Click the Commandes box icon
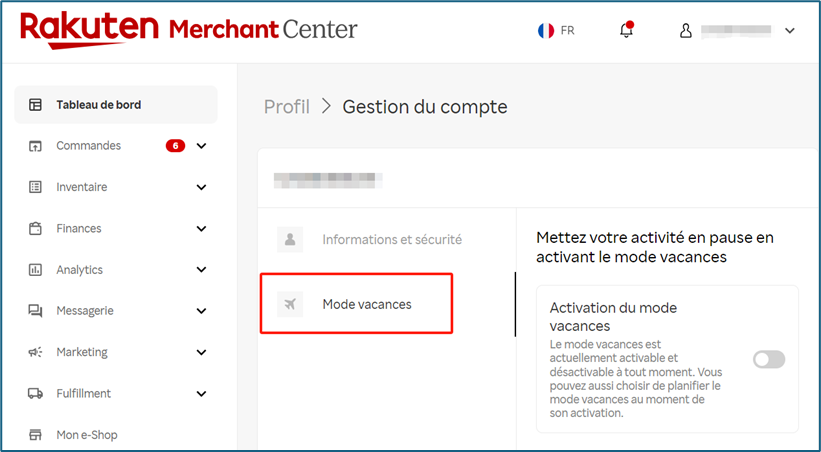Viewport: 821px width, 452px height. click(36, 146)
